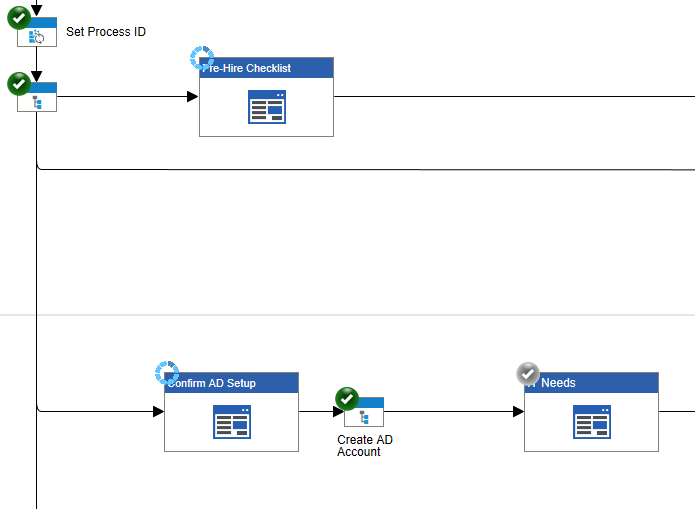Click the in-progress spinner on Pre-Hire Checklist
695x509 pixels.
pos(202,58)
